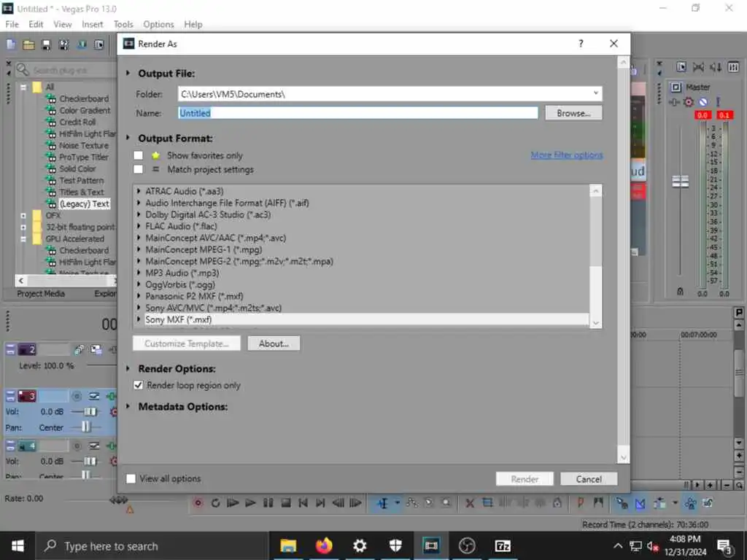Image resolution: width=747 pixels, height=560 pixels.
Task: Click the track 3 Pan slider
Action: (86, 427)
